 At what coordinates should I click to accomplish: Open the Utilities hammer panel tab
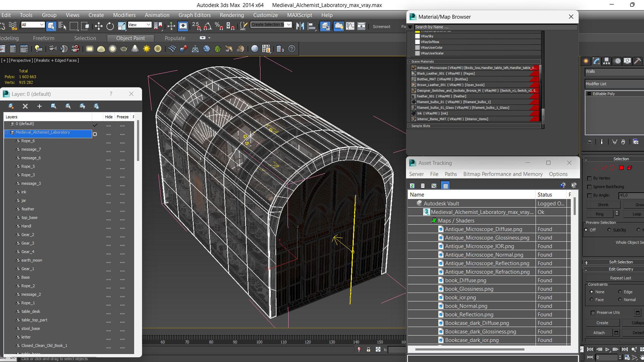(637, 61)
